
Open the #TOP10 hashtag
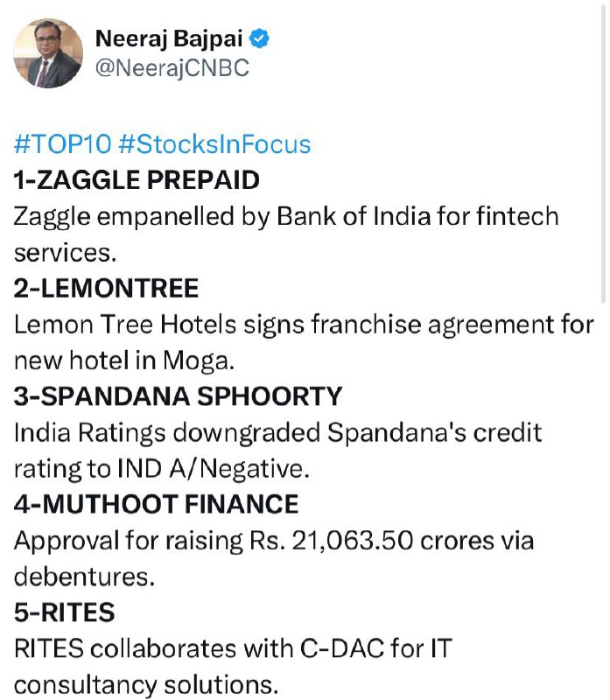(x=62, y=144)
